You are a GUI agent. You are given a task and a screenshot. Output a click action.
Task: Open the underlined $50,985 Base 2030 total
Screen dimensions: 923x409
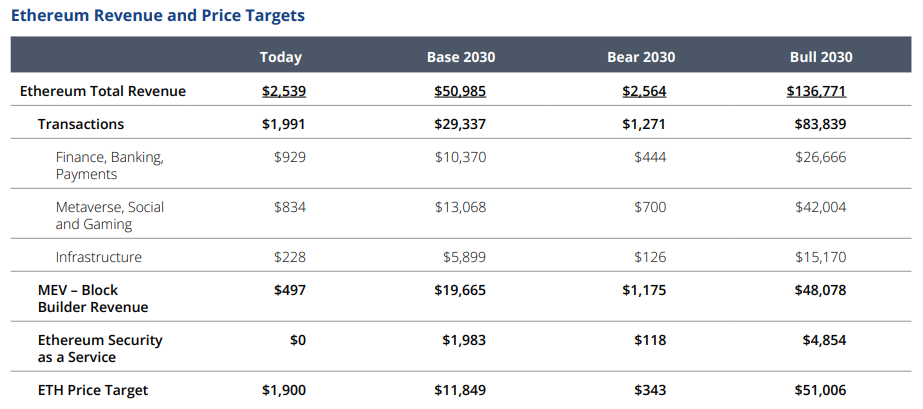tap(460, 91)
